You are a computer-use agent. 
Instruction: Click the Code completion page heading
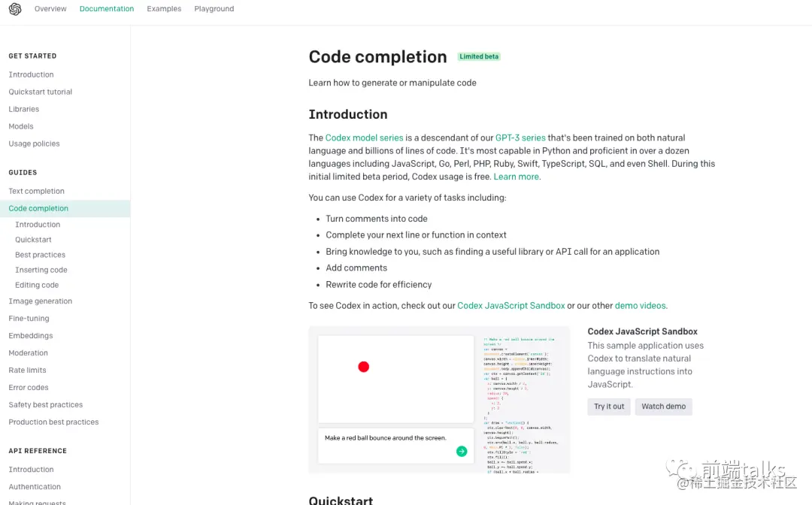[x=377, y=56]
